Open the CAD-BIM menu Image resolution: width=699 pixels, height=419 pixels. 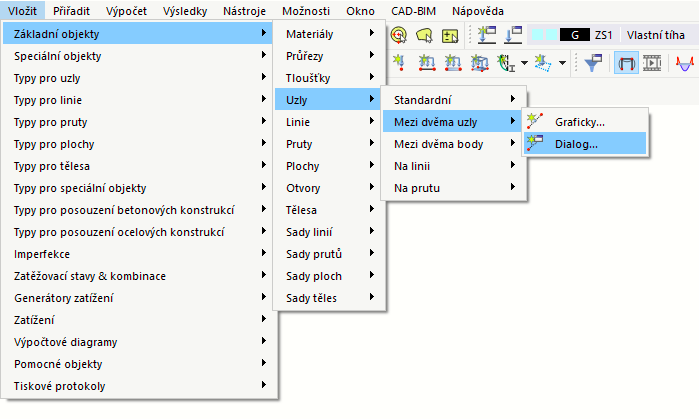[x=413, y=11]
